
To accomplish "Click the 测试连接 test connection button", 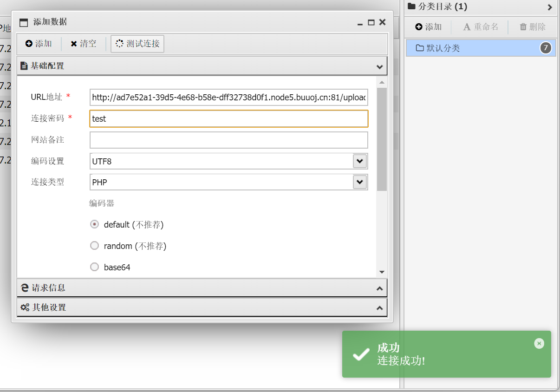I will 137,44.
